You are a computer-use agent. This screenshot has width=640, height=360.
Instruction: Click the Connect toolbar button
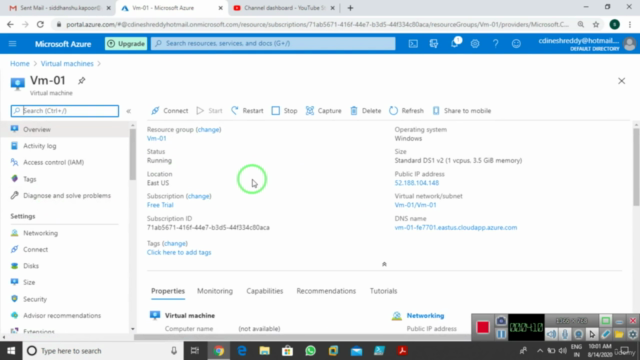coord(169,111)
